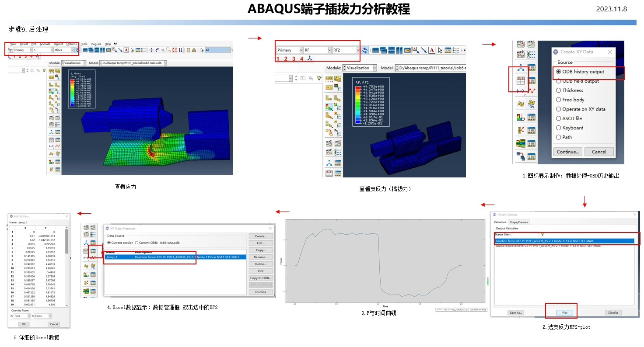Open the Result menu

[x=24, y=44]
